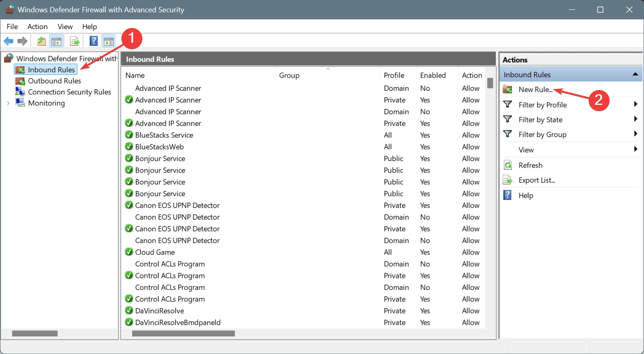Open the Action menu
Viewport: 644px width, 354px height.
pos(37,27)
